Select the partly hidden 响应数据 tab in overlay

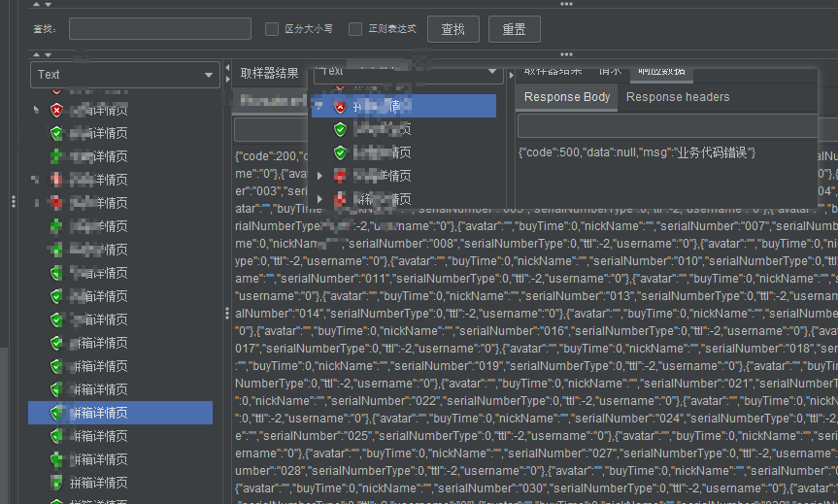[661, 74]
